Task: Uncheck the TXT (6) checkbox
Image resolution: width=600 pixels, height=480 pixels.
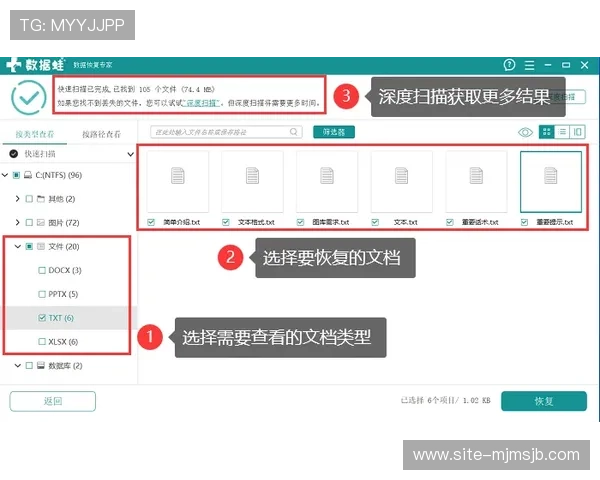Action: tap(42, 318)
